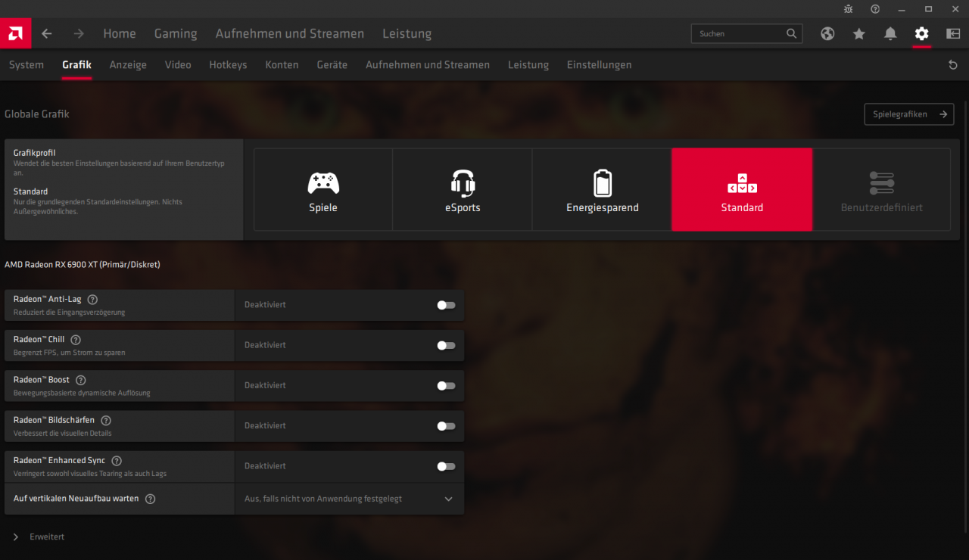Viewport: 969px width, 560px height.
Task: Open the Home menu
Action: pyautogui.click(x=120, y=33)
